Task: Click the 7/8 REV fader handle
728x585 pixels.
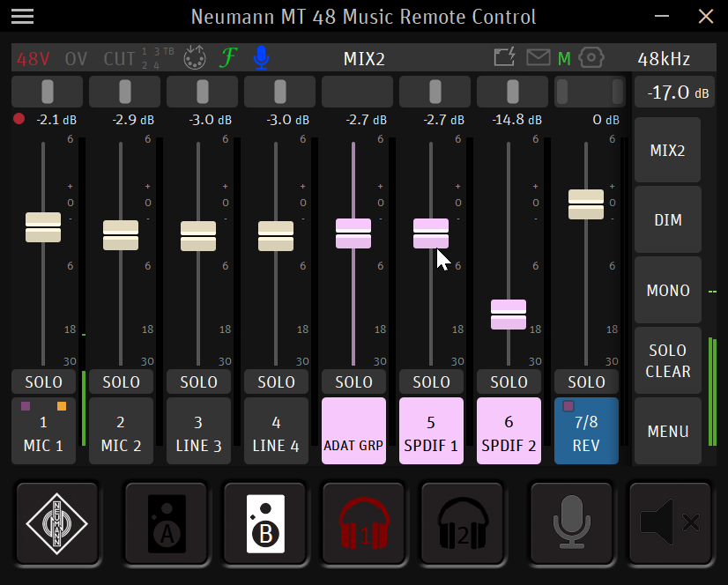Action: coord(586,204)
